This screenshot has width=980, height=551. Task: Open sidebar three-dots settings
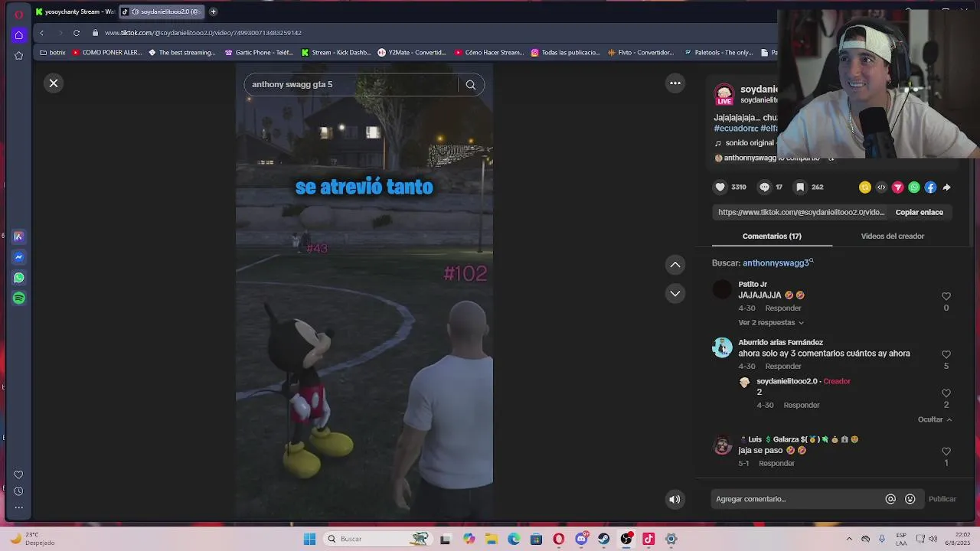tap(18, 507)
